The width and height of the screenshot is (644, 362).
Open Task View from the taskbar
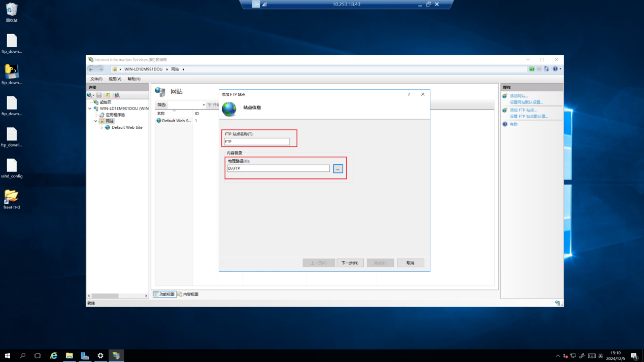tap(38, 356)
